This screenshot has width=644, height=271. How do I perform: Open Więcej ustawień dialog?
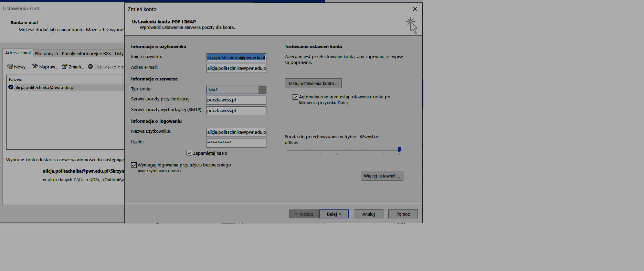382,176
